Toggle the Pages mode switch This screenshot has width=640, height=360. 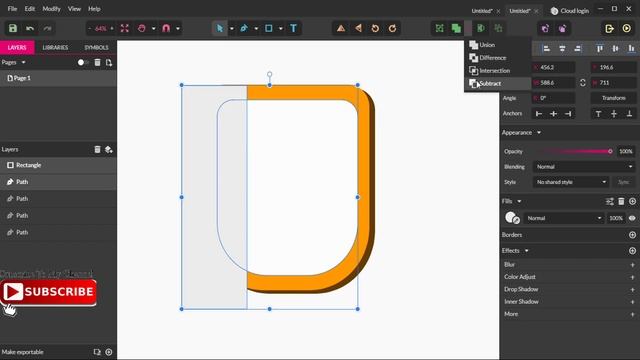coord(82,62)
